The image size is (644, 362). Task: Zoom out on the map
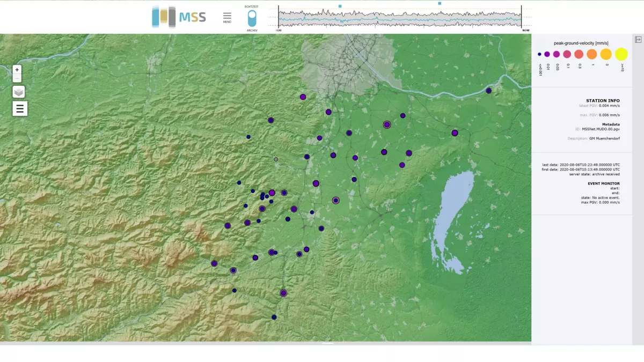17,78
